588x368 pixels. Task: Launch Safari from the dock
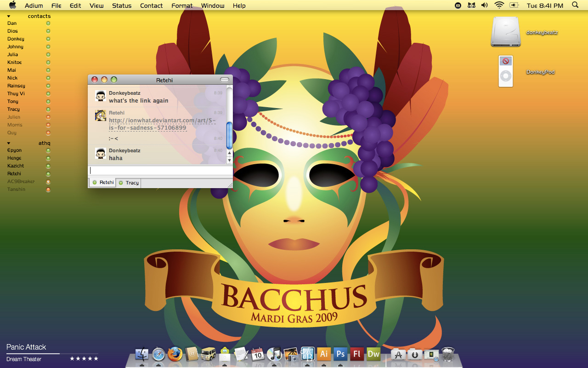coord(158,354)
